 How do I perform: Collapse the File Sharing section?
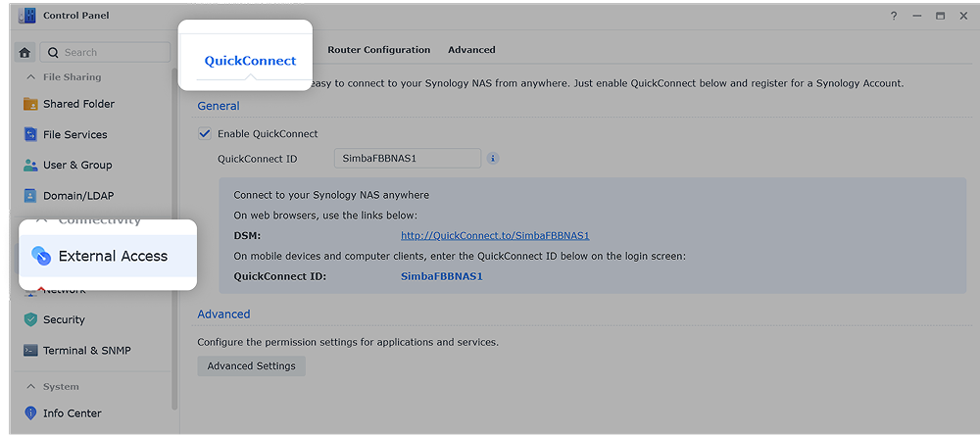pos(28,77)
